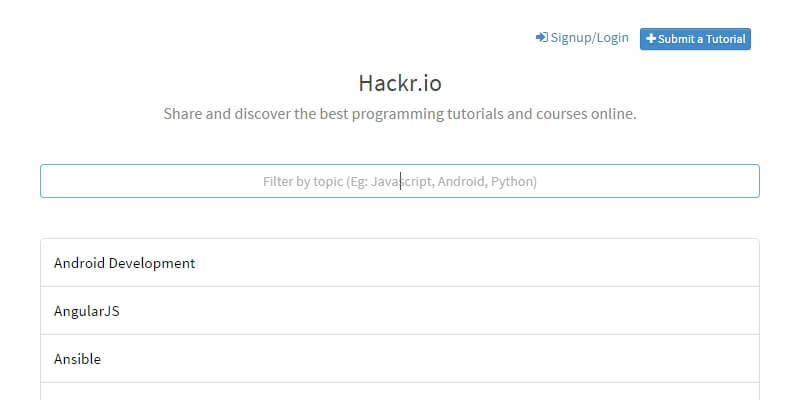Click the "Python" word in filter placeholder

[514, 182]
